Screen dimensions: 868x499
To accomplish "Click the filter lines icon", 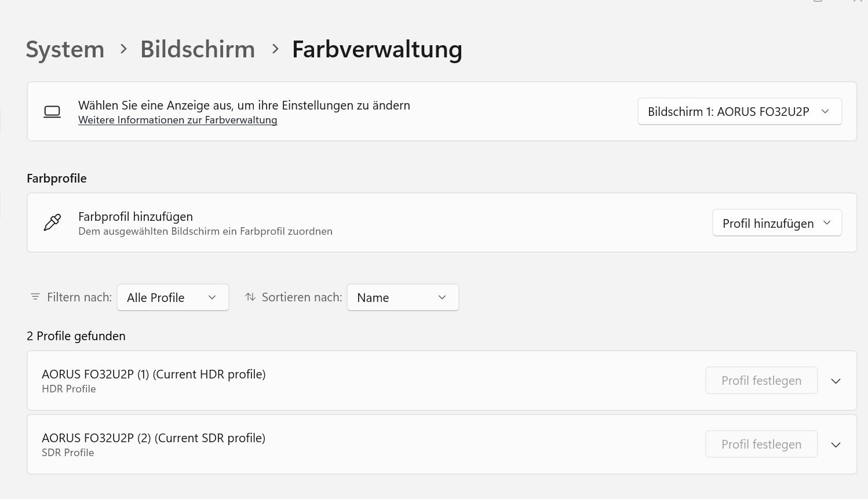I will click(x=35, y=297).
